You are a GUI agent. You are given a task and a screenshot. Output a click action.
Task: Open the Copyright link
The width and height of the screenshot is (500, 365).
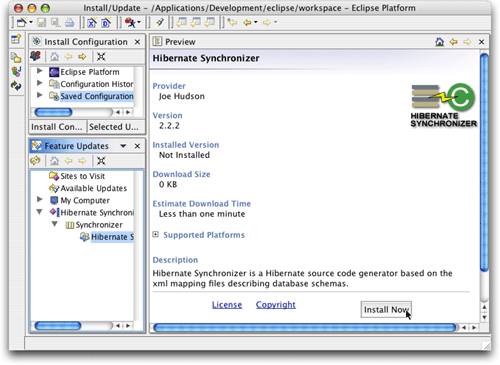pos(276,305)
